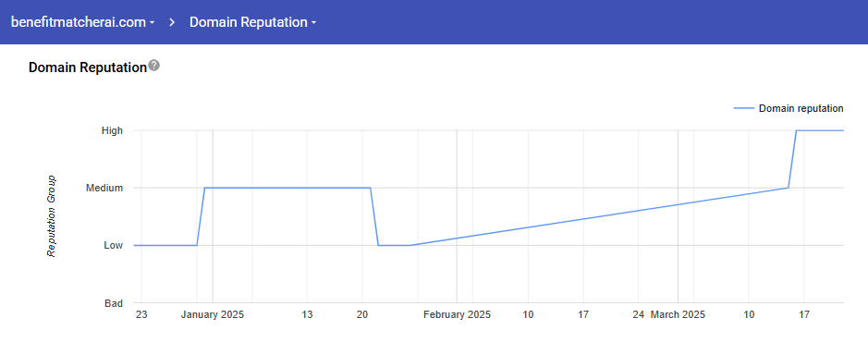This screenshot has height=355, width=868.
Task: Click the Reputation Group axis title
Action: coord(52,216)
